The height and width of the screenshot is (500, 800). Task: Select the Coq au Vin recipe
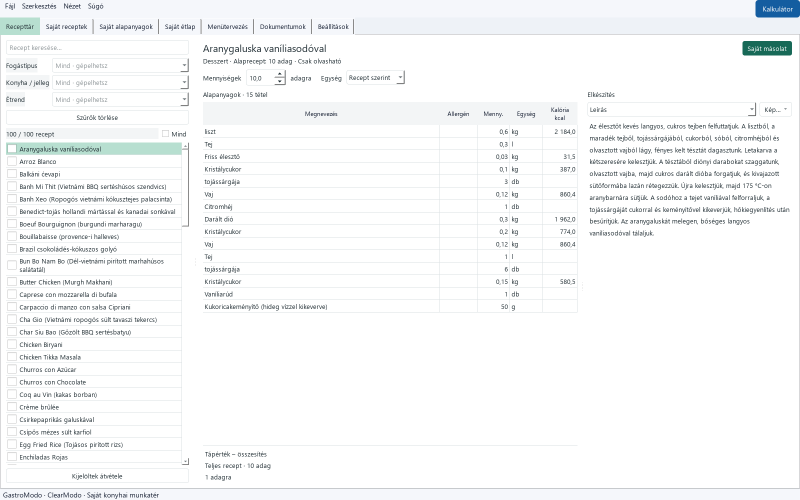(x=94, y=394)
